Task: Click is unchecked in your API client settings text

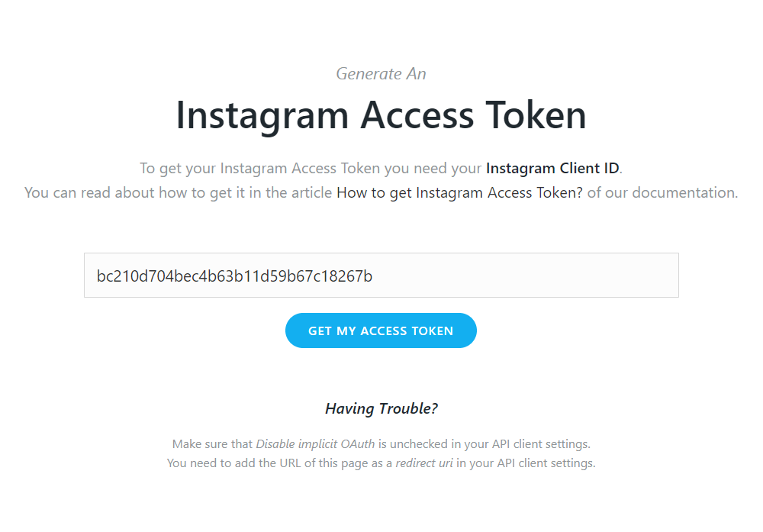Action: [x=485, y=444]
